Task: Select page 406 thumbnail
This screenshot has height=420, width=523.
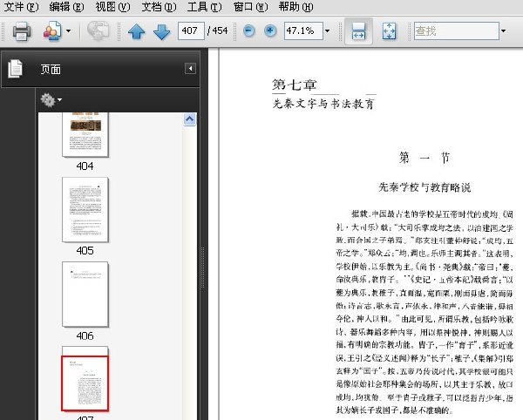Action: (85, 295)
